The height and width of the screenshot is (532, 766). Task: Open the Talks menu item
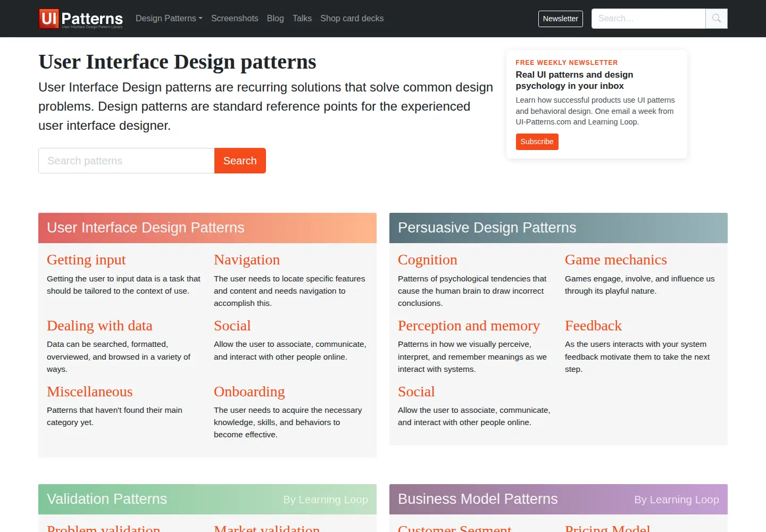(x=302, y=19)
